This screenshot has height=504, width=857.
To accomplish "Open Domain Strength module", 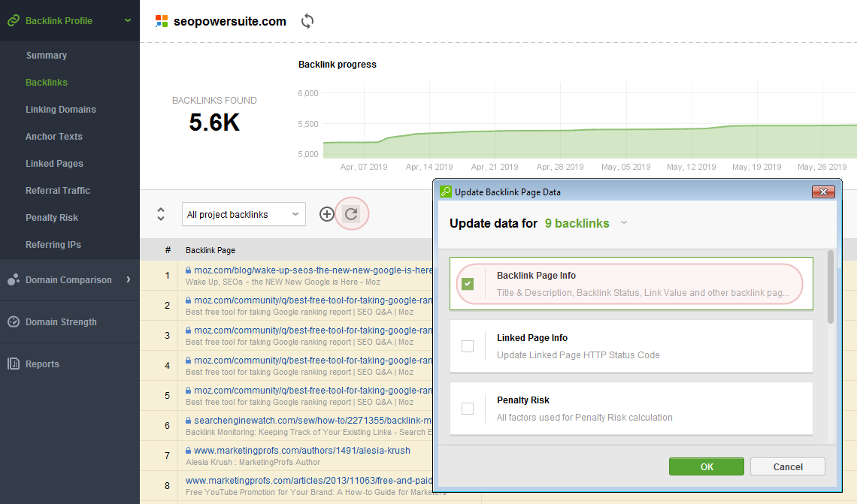I will 61,322.
